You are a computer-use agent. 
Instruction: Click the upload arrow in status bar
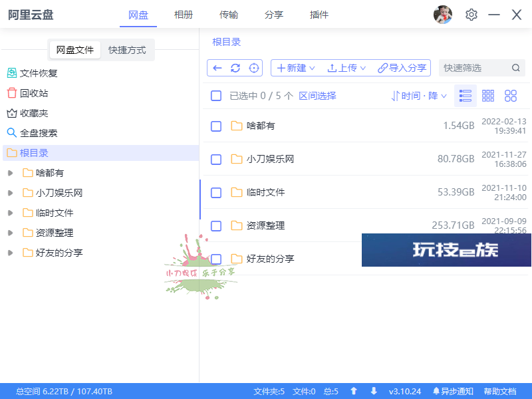click(354, 391)
